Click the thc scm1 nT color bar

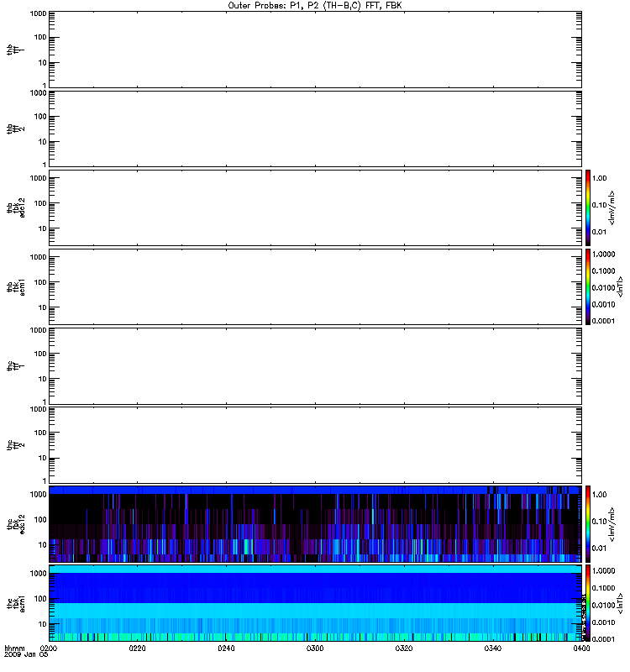[588, 603]
